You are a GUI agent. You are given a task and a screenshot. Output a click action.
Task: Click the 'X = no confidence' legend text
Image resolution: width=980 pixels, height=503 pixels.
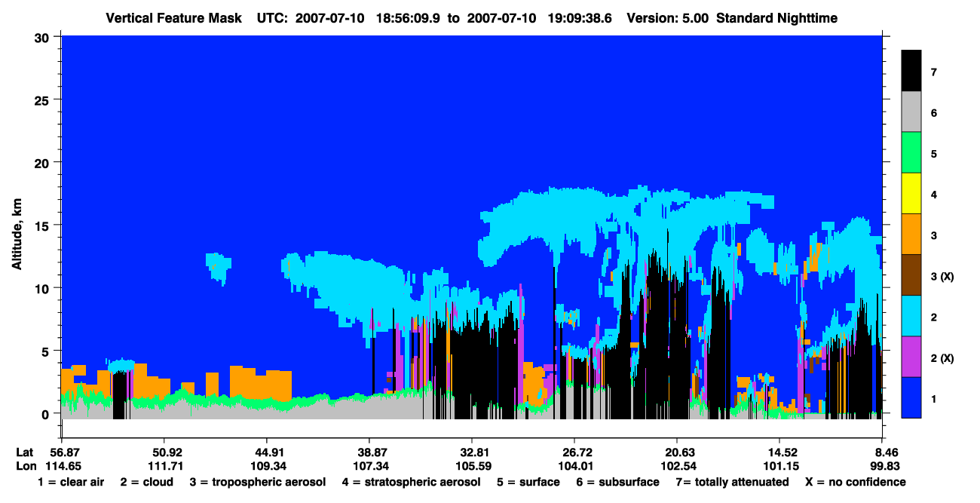pyautogui.click(x=856, y=482)
